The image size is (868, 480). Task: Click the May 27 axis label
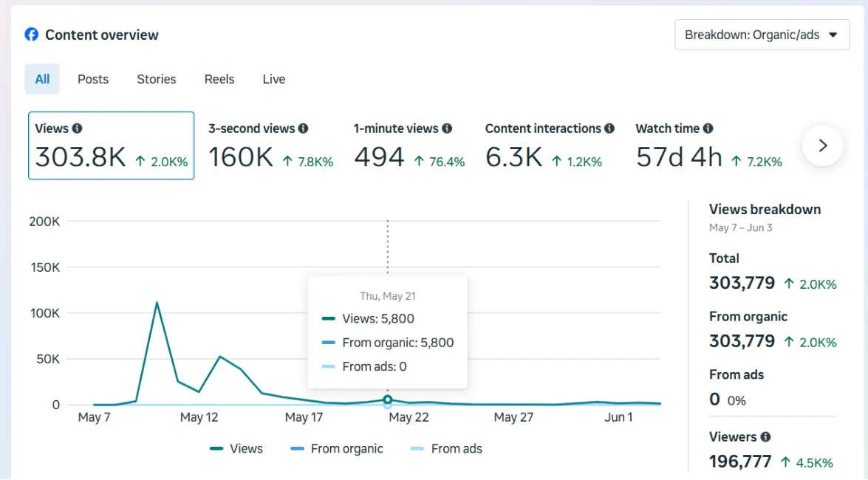tap(513, 417)
